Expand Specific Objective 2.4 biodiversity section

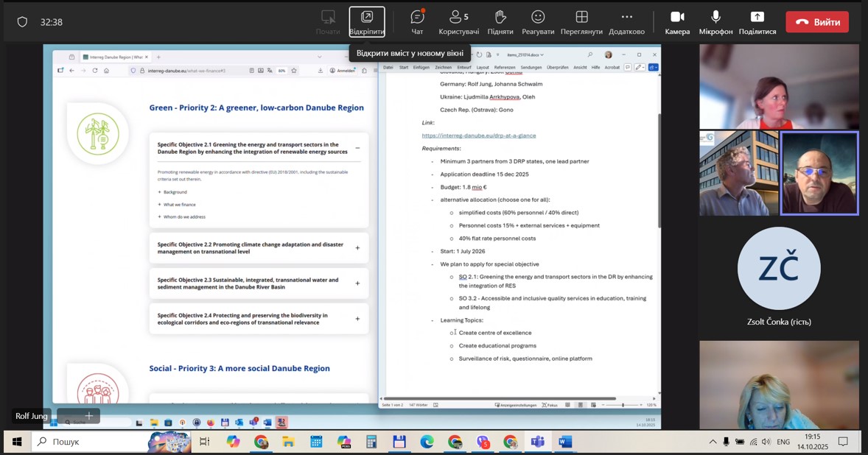(x=357, y=319)
